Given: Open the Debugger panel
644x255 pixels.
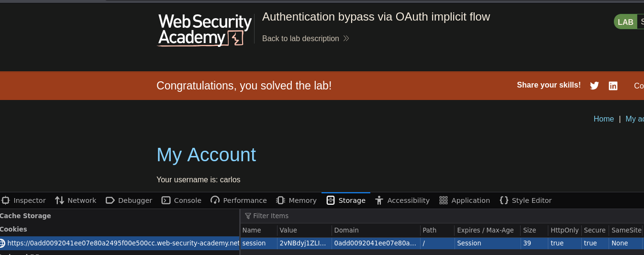Looking at the screenshot, I should [x=129, y=200].
